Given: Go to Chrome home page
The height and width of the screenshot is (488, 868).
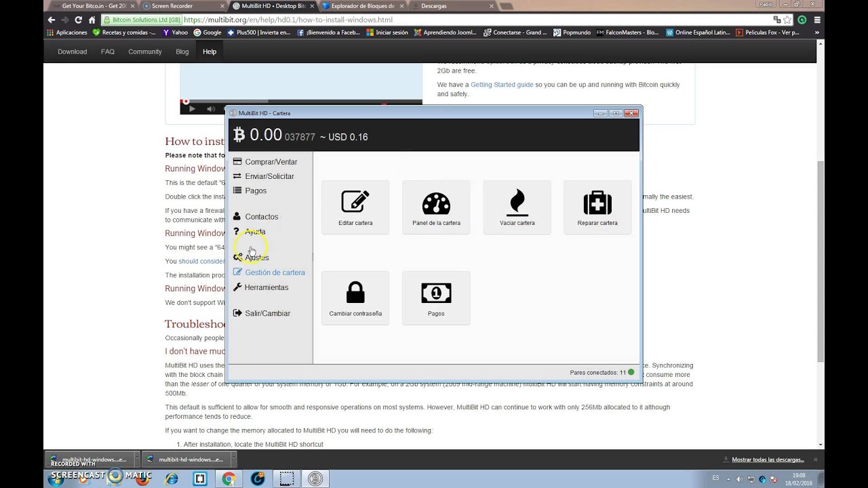Looking at the screenshot, I should point(92,20).
